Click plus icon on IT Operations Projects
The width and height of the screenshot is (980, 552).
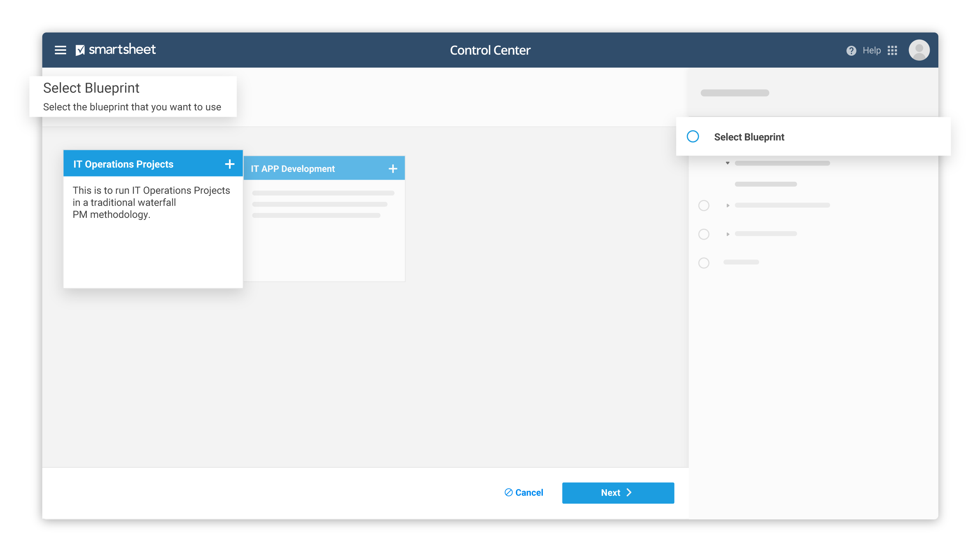(229, 164)
